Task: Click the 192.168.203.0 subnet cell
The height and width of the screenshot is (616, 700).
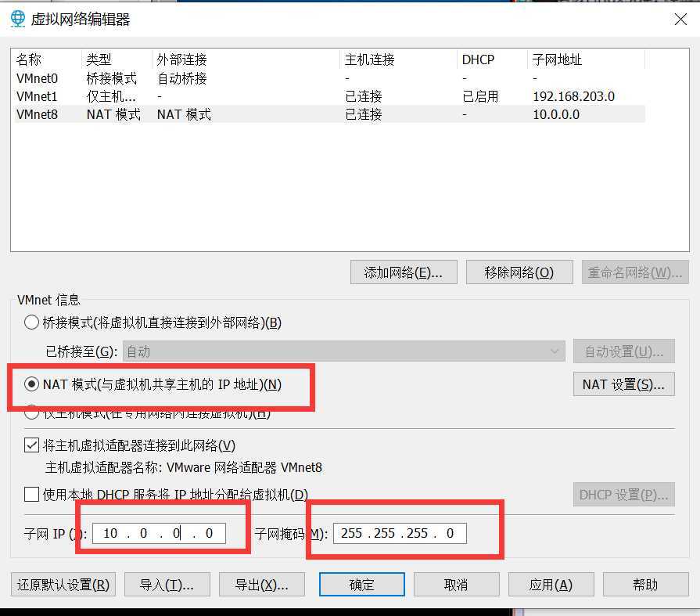Action: tap(573, 96)
